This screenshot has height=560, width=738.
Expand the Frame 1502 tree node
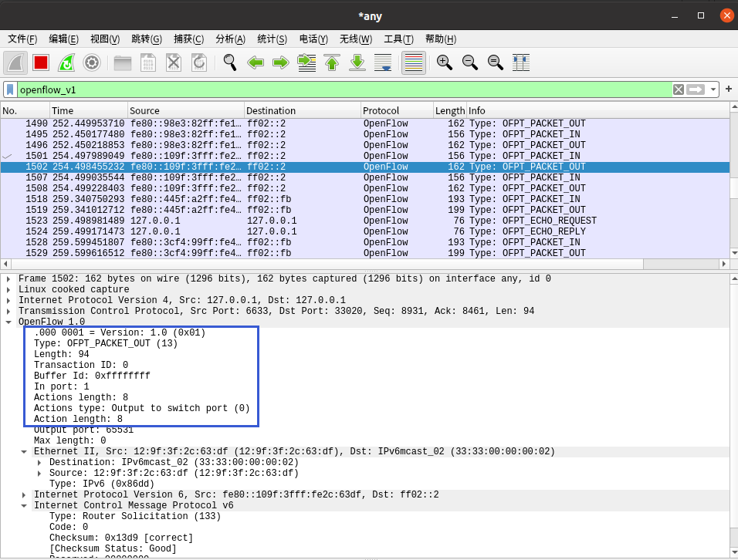(8, 278)
